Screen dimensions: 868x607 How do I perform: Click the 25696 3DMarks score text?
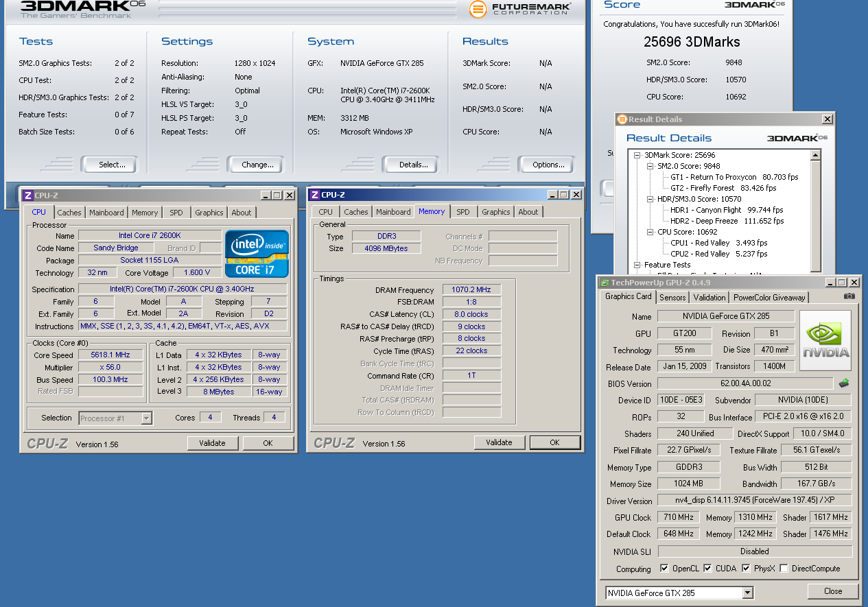tap(692, 41)
